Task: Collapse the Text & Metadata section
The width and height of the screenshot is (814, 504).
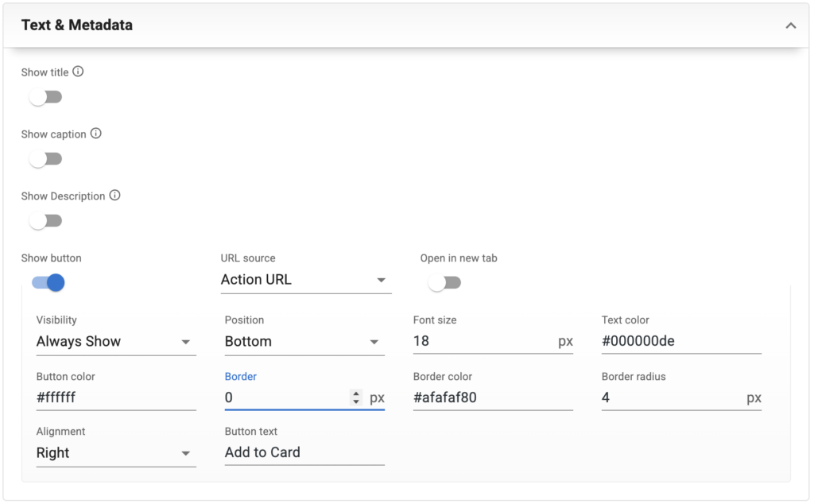Action: (790, 25)
